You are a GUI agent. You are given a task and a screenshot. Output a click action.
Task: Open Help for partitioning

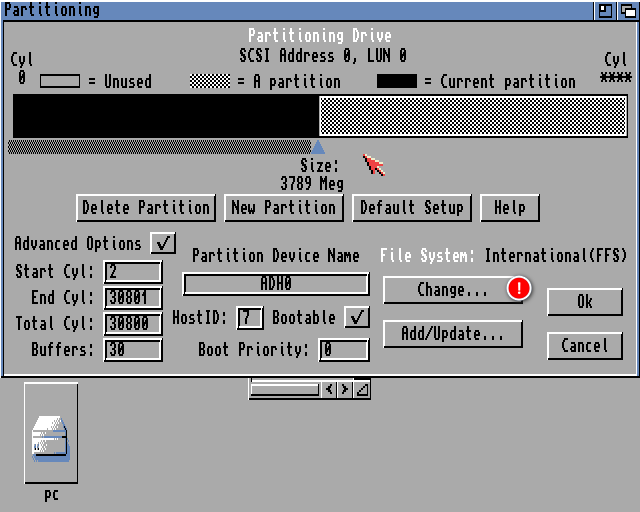click(x=509, y=207)
